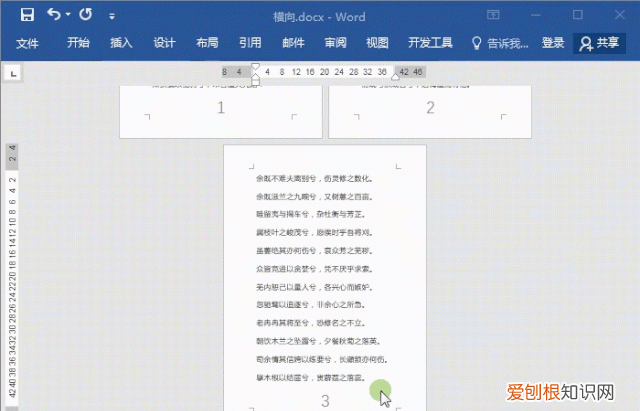Switch to the 布局 tab
The width and height of the screenshot is (640, 411).
coord(207,43)
